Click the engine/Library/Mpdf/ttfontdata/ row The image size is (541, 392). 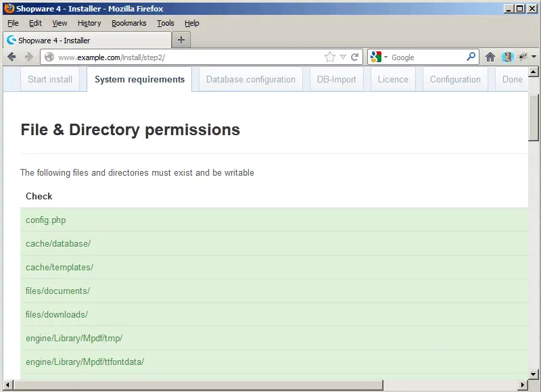(274, 362)
